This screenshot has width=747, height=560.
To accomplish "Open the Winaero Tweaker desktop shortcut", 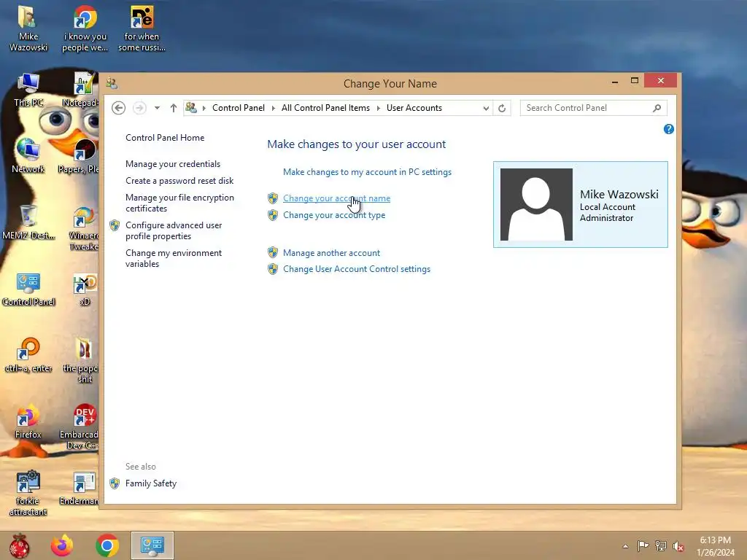I will pos(84,227).
